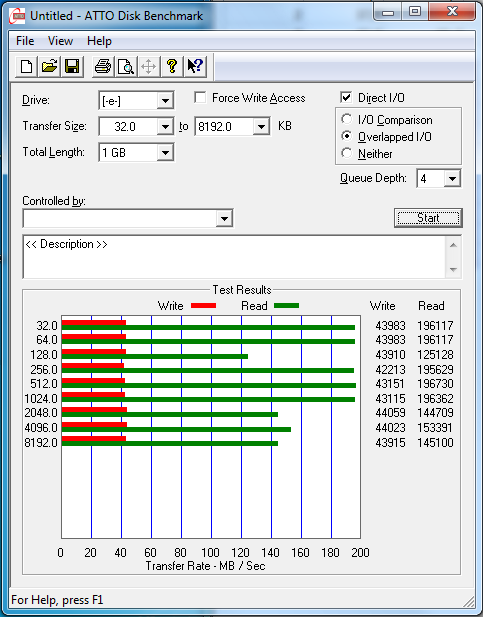This screenshot has width=483, height=617.
Task: Click the green read bar for 4096.0
Action: coord(176,429)
